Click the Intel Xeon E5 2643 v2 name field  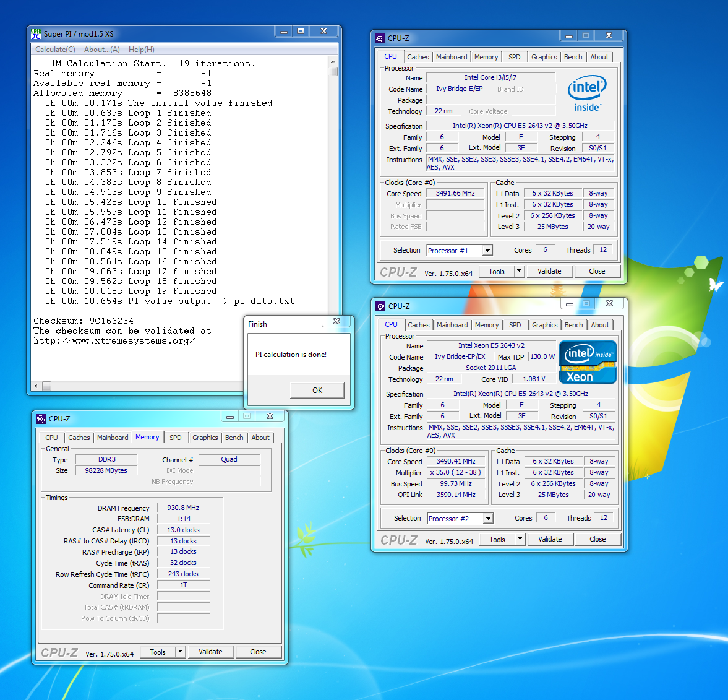(491, 345)
